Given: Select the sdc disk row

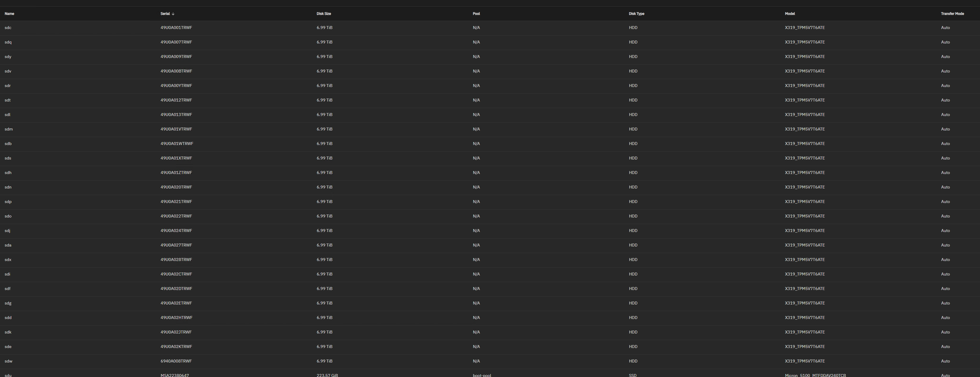Looking at the screenshot, I should click(x=8, y=28).
